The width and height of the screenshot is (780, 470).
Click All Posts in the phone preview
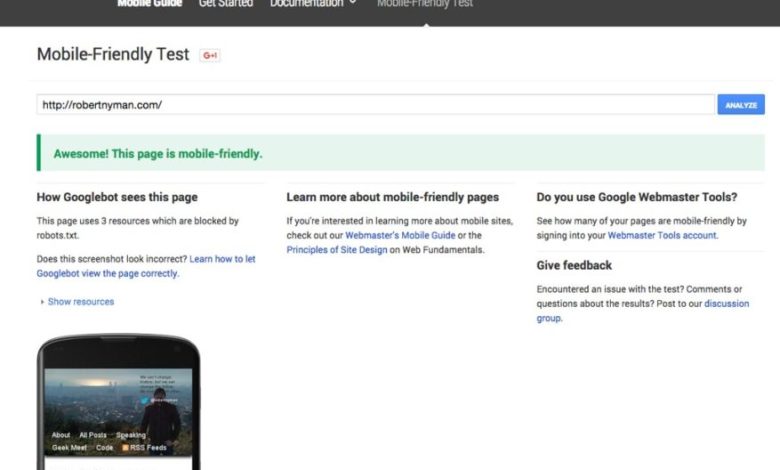click(x=93, y=435)
